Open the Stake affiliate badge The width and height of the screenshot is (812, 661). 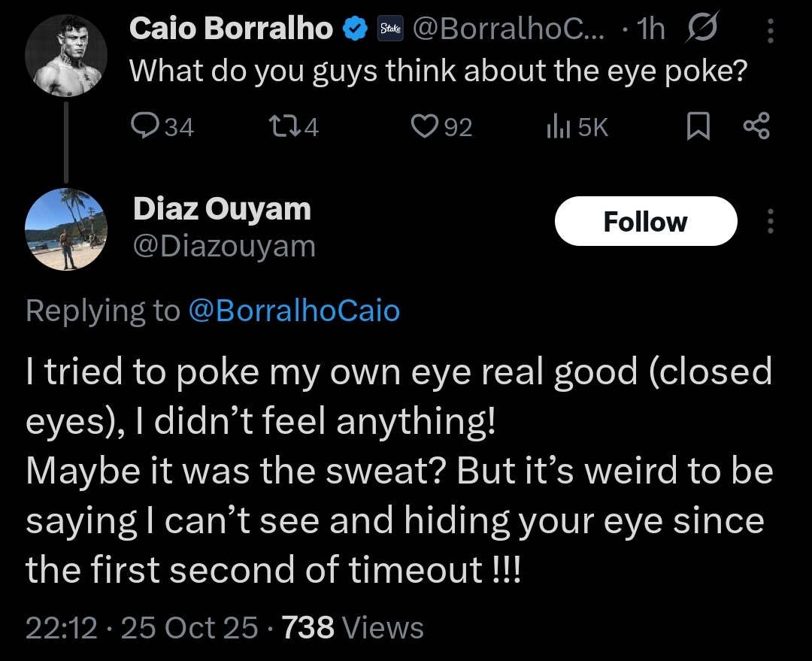tap(389, 29)
